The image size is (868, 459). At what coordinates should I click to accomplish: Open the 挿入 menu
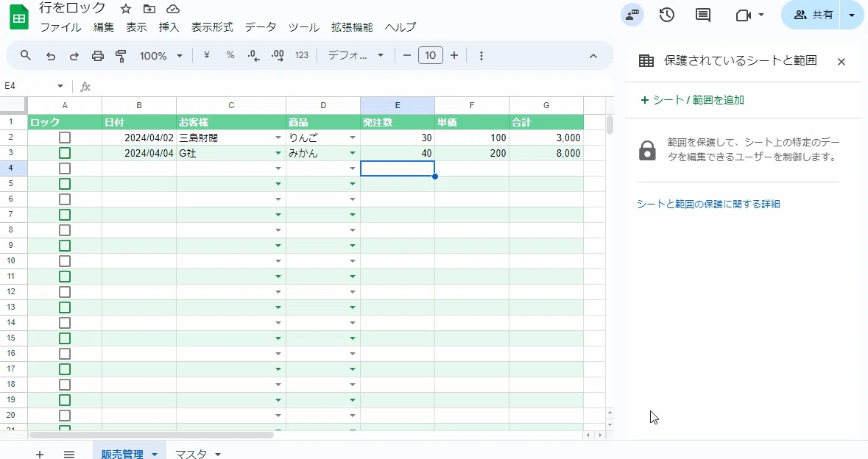169,27
